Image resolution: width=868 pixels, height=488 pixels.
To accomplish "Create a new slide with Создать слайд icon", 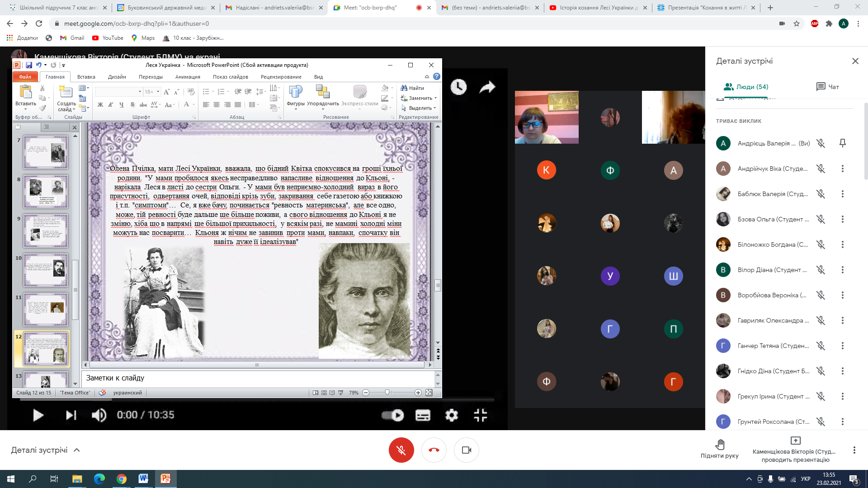I will pos(66,92).
